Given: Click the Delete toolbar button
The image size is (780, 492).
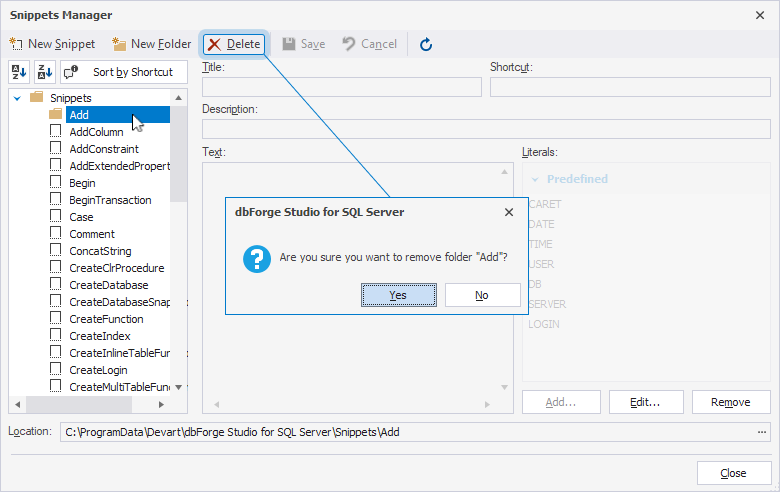Looking at the screenshot, I should [234, 44].
